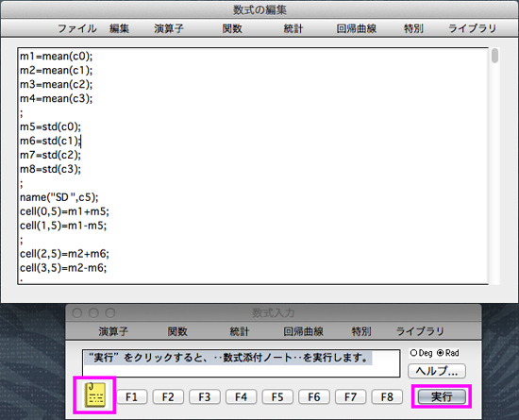
Task: Open the ヘルプ help button
Action: (x=437, y=371)
